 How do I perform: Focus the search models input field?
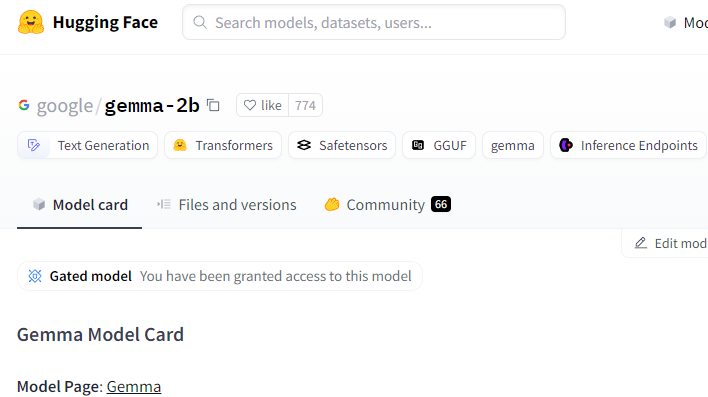click(374, 22)
